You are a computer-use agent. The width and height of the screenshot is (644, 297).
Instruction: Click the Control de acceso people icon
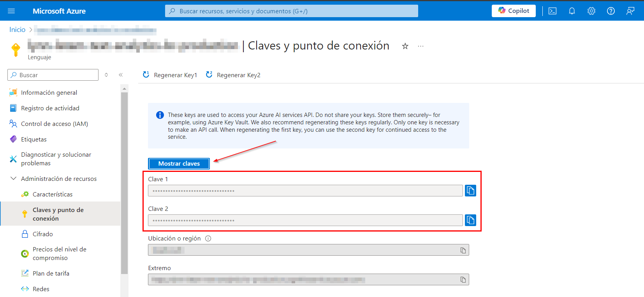13,124
